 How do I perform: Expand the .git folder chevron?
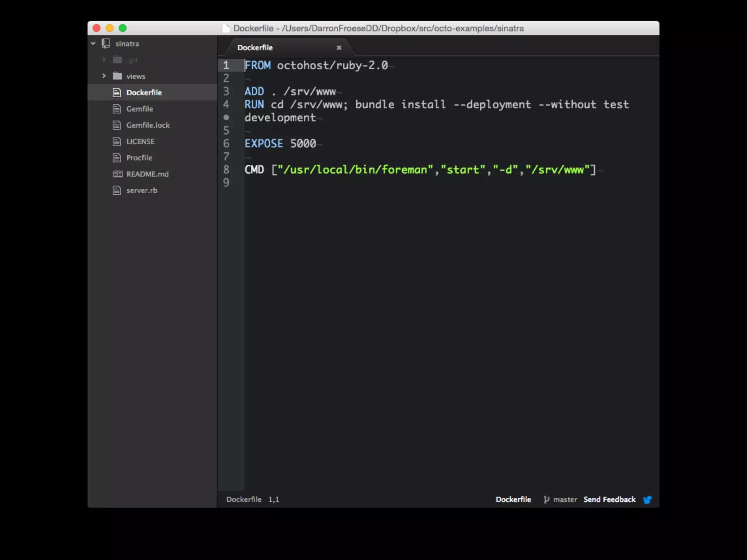[104, 59]
